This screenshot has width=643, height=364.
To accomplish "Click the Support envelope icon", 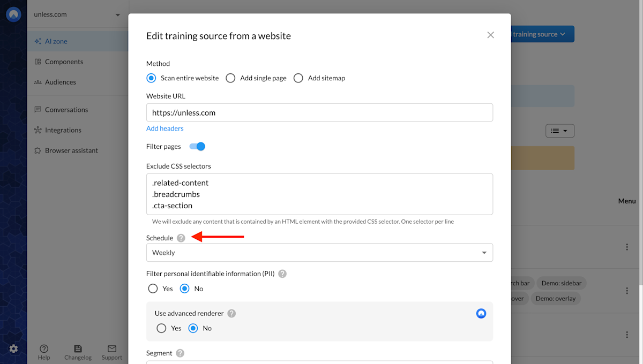I will coord(112,348).
